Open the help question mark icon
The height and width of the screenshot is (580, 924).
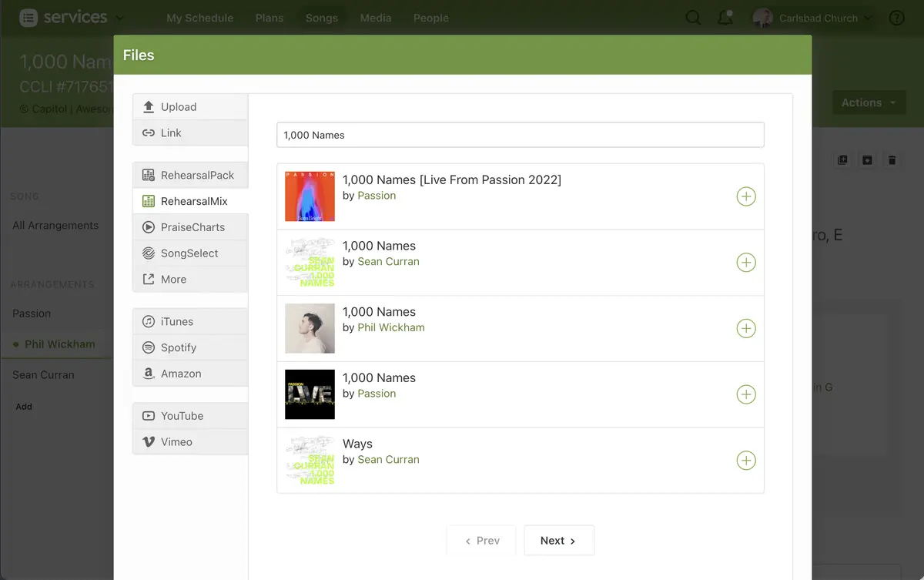[896, 18]
